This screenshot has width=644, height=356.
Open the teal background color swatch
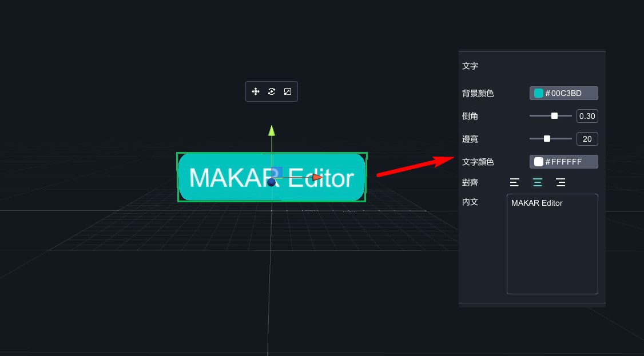tap(539, 93)
